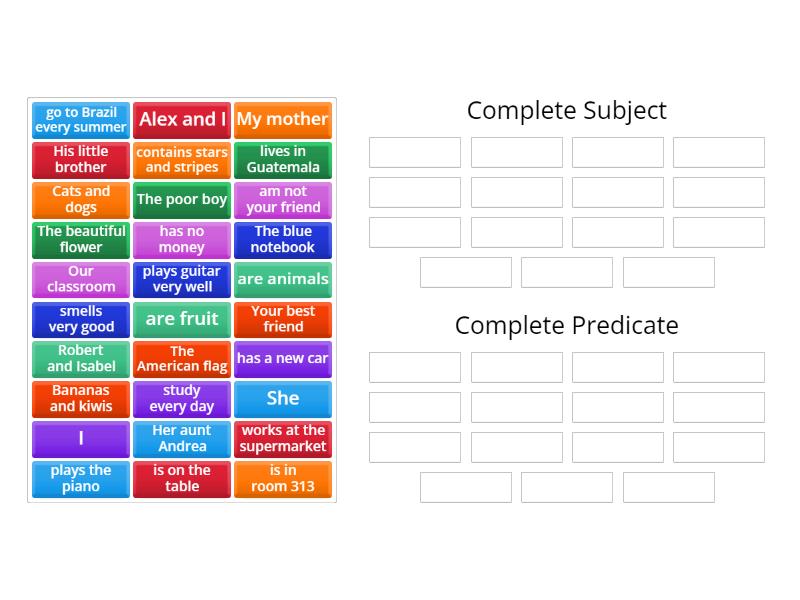Pick the 'works at the supermarket' tile
This screenshot has height=600, width=800.
click(283, 439)
